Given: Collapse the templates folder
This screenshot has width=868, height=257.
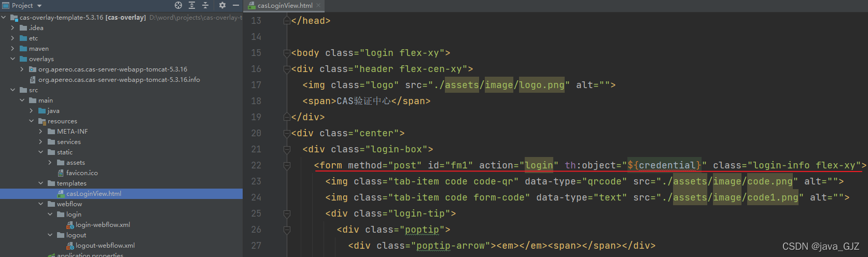Looking at the screenshot, I should pyautogui.click(x=41, y=183).
